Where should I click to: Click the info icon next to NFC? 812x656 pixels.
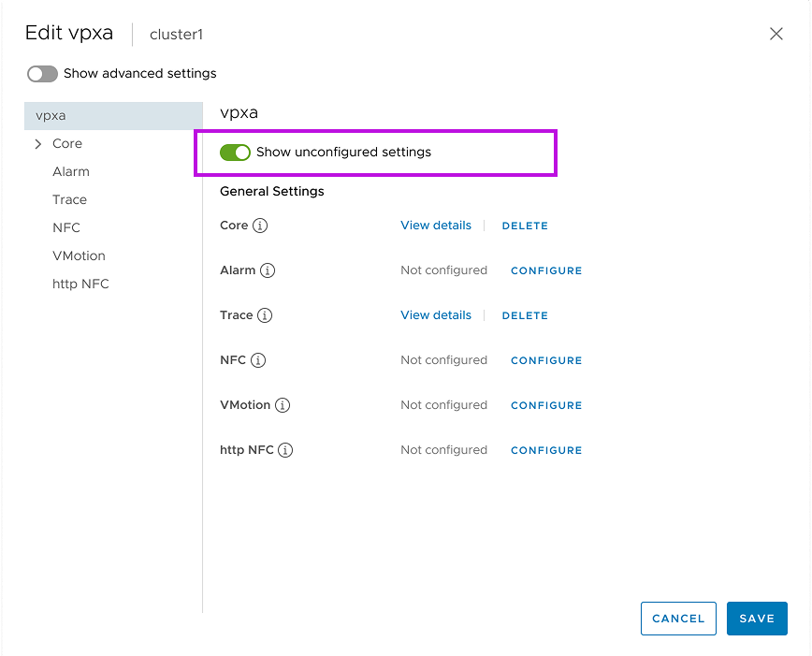[x=258, y=360]
